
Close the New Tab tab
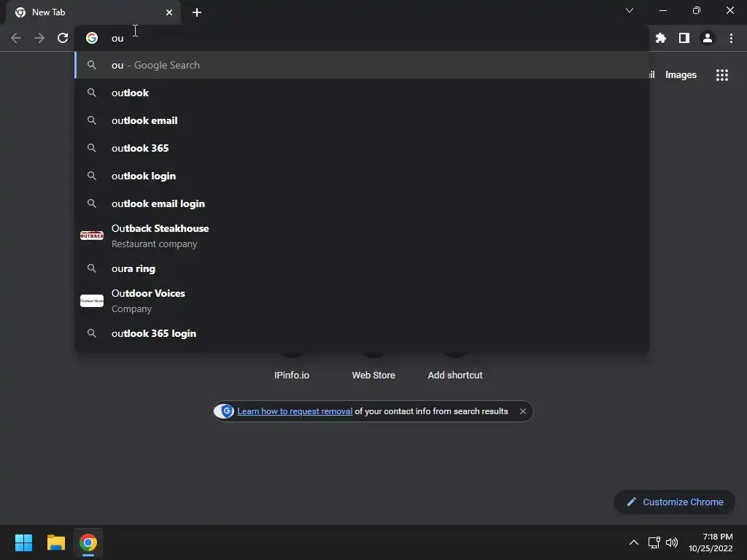click(x=169, y=12)
